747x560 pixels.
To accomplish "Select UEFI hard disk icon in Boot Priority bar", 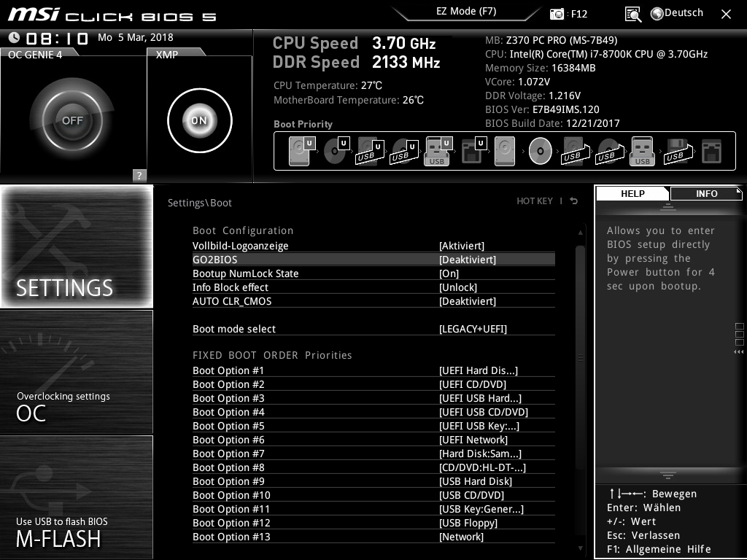I will point(301,151).
